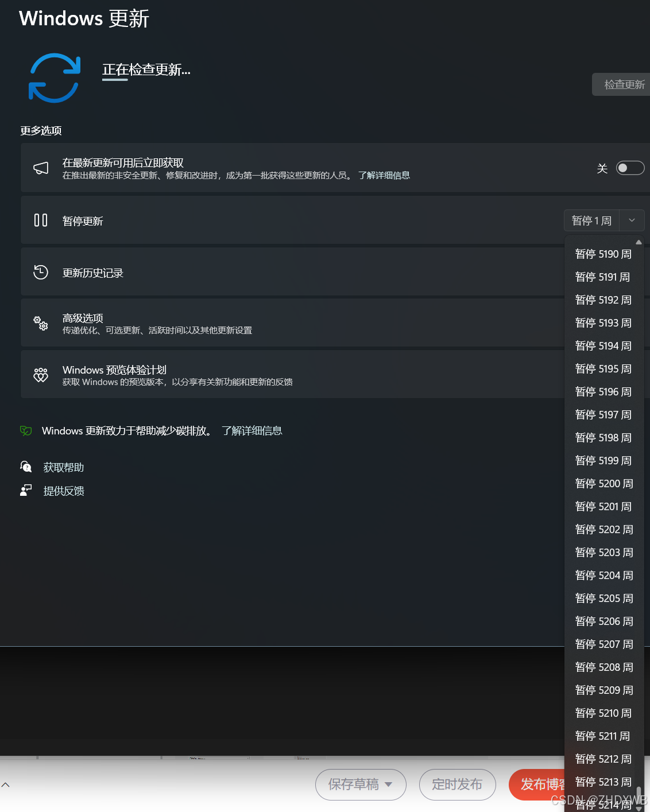650x812 pixels.
Task: Click the 暂停 5210 周 entry
Action: (x=603, y=713)
